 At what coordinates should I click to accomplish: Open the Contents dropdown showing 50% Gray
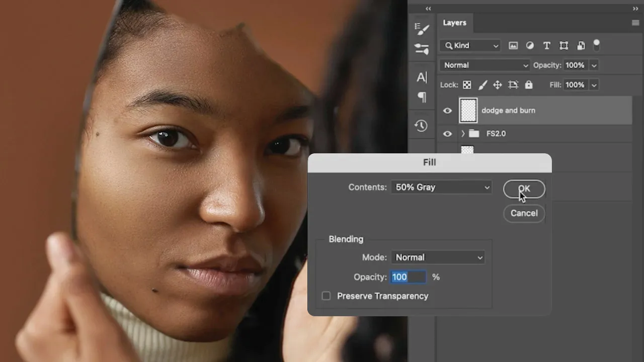coord(442,187)
